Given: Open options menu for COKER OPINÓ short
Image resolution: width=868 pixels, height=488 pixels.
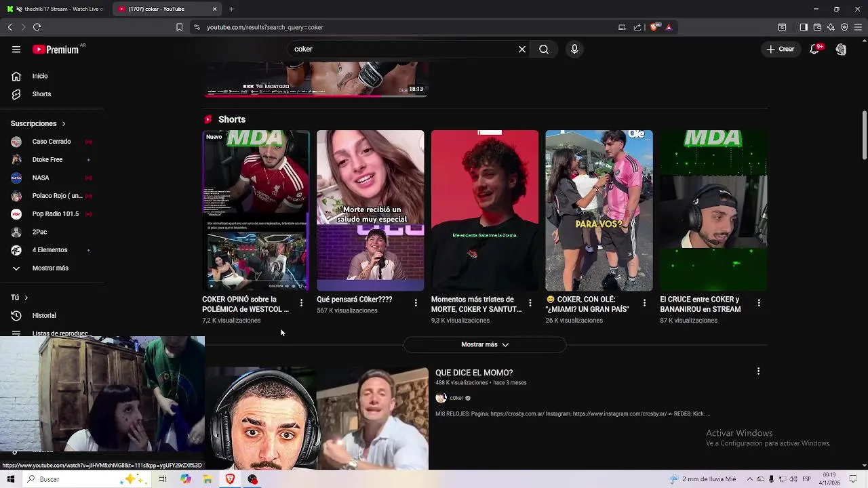Looking at the screenshot, I should 301,303.
